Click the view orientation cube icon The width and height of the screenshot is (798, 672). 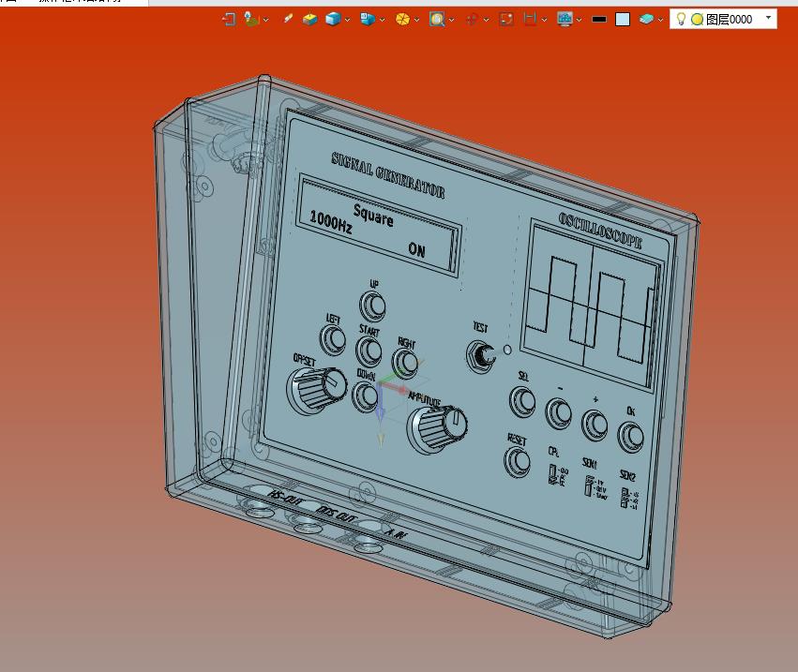pyautogui.click(x=368, y=20)
